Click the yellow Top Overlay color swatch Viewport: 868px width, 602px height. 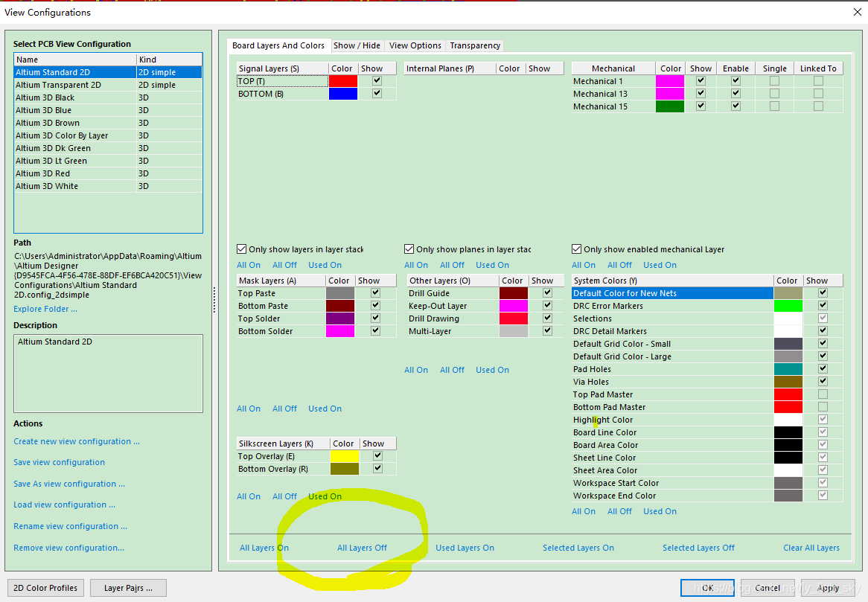345,456
